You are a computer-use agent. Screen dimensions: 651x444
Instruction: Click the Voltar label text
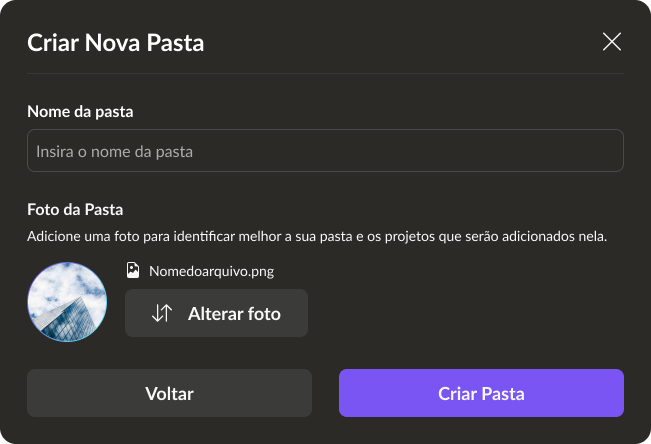pyautogui.click(x=169, y=393)
